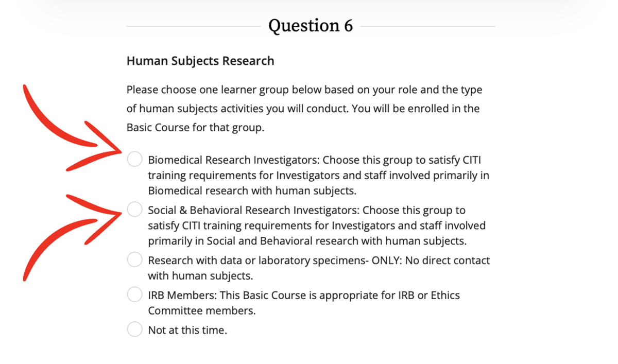618x364 pixels.
Task: Click the 'Human Subjects Research' subheading
Action: (200, 61)
